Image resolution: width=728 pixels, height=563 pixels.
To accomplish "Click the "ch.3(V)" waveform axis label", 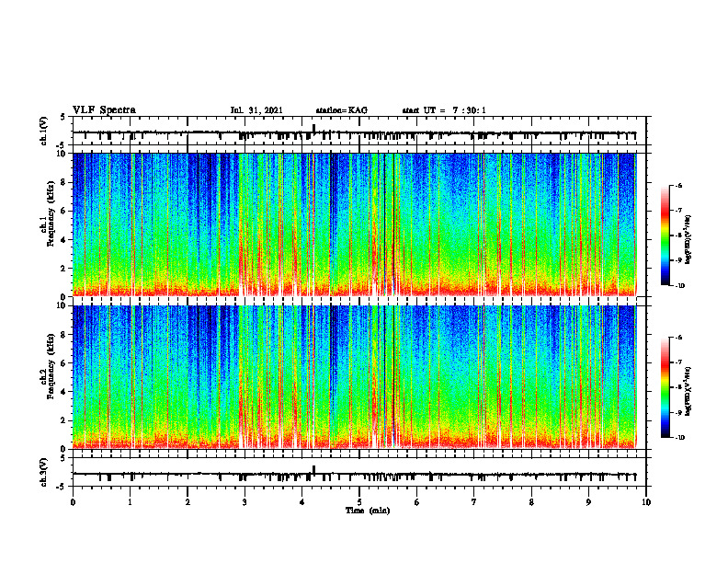I will point(44,472).
